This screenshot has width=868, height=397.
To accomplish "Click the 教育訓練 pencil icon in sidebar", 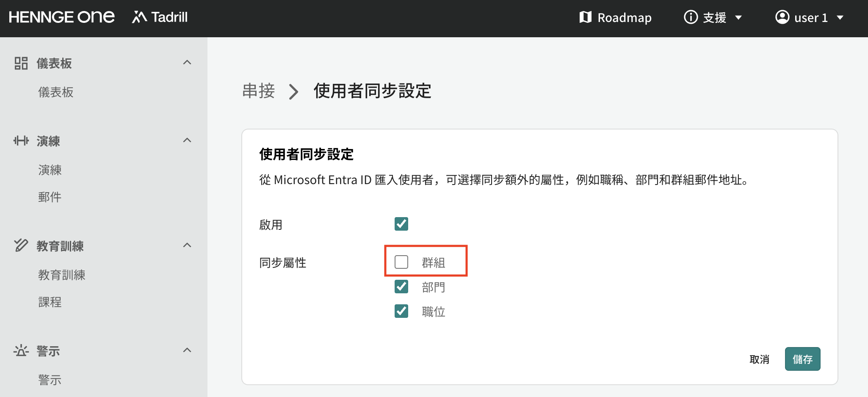I will [21, 245].
